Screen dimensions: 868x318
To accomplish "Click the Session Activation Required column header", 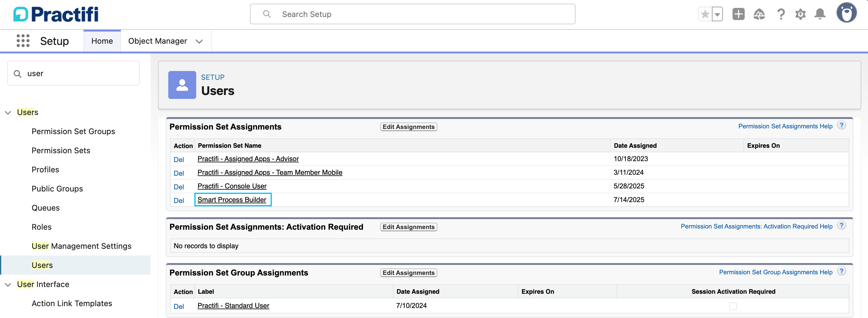I will (x=733, y=291).
